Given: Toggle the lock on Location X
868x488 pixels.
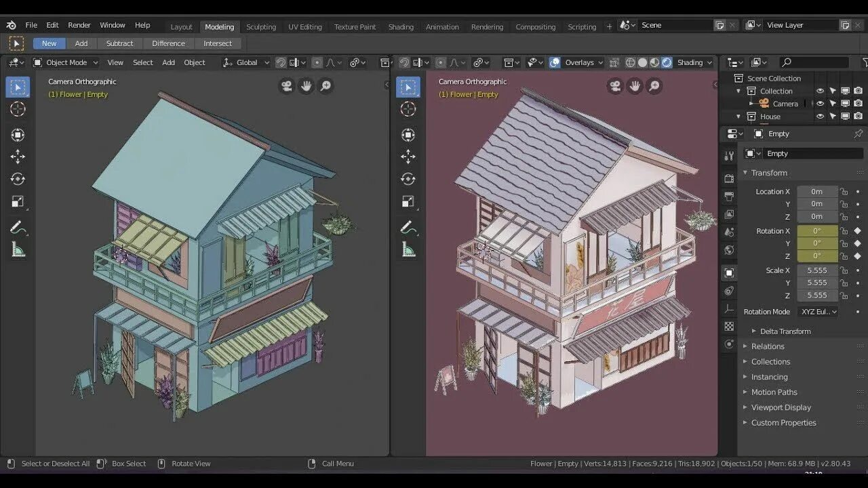Looking at the screenshot, I should point(844,191).
